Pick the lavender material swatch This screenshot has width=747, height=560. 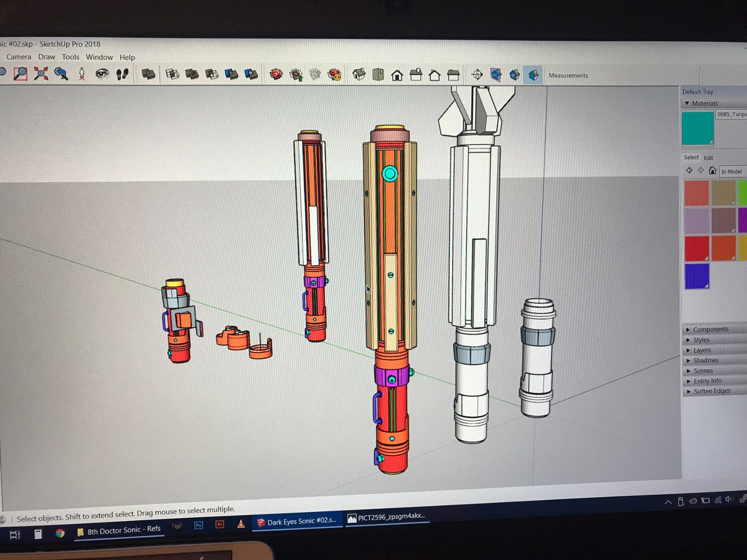pyautogui.click(x=696, y=221)
